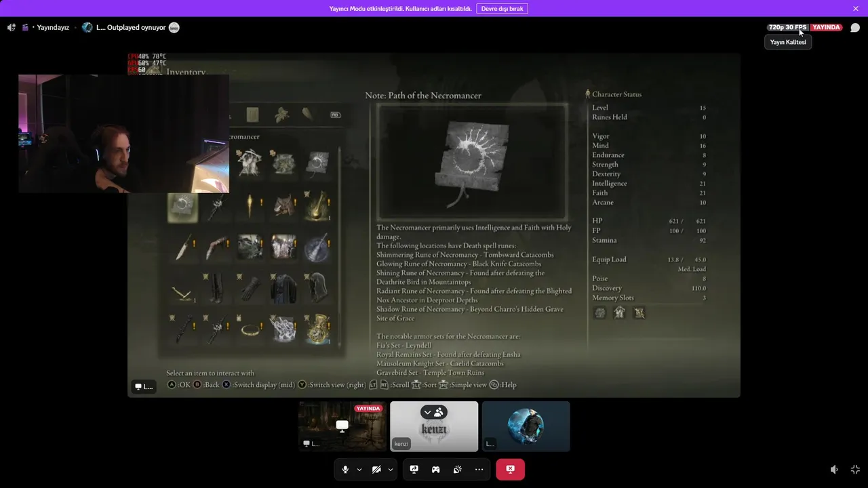Open more options three dots
Viewport: 868px width, 488px height.
coord(479,470)
